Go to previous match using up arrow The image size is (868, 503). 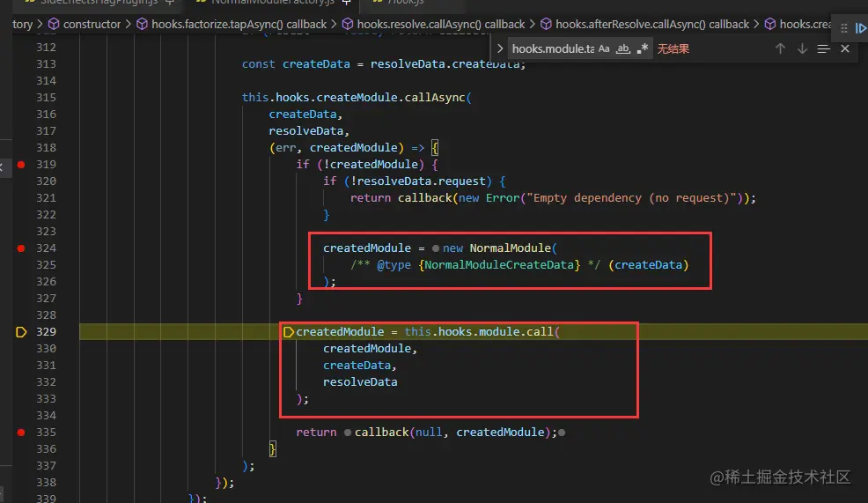pos(780,48)
